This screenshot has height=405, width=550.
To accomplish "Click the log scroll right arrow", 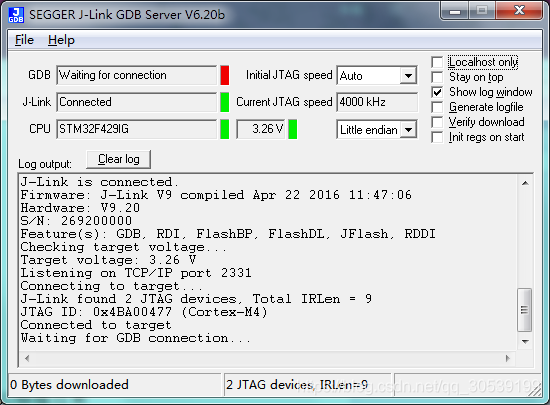I will pyautogui.click(x=508, y=358).
